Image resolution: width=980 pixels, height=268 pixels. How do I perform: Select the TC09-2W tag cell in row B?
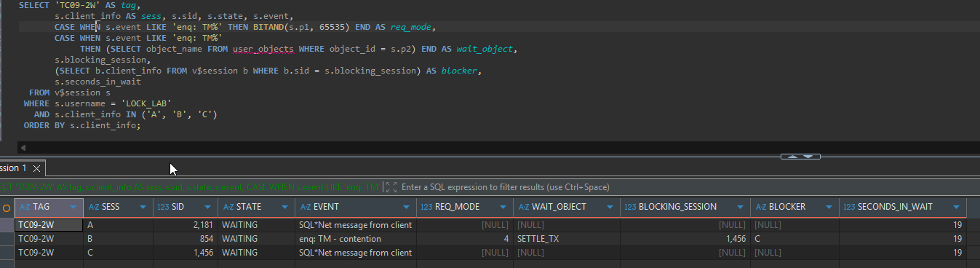48,239
